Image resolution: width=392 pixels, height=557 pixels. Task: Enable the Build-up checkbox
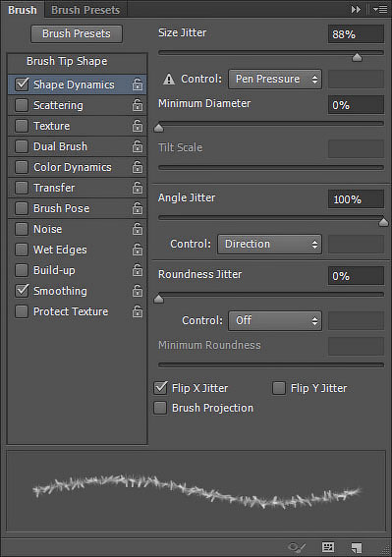point(22,270)
